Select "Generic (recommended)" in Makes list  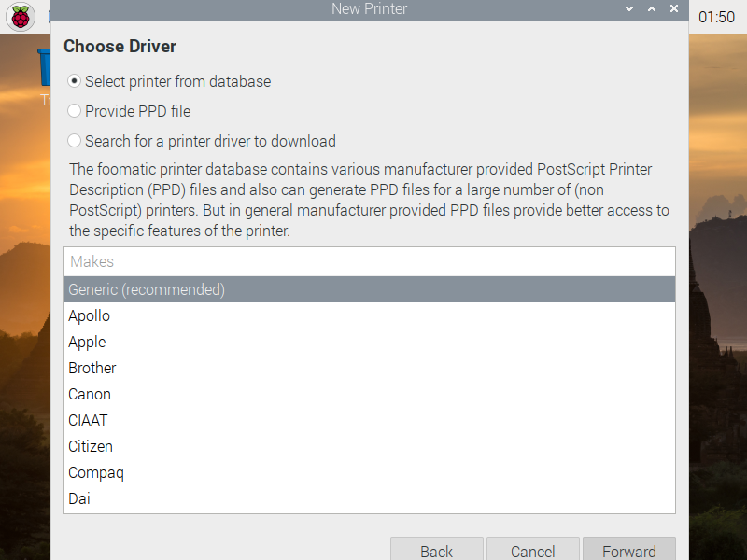click(370, 289)
